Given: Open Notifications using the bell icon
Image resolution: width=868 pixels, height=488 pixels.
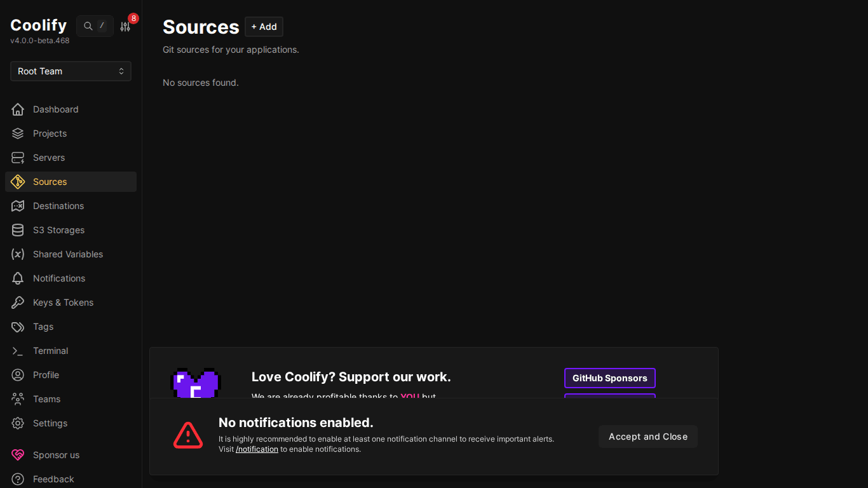Looking at the screenshot, I should [18, 278].
